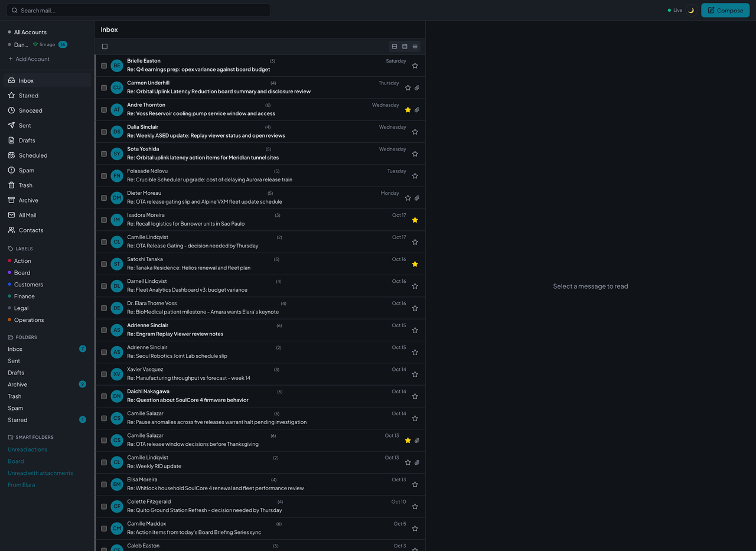
Task: Star Xavier Vasquez's manufacturing throughput email
Action: pyautogui.click(x=415, y=374)
